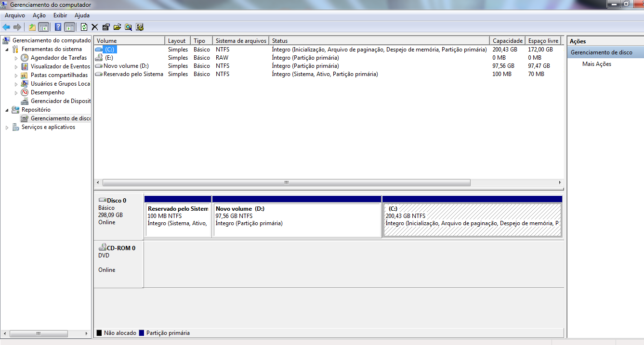
Task: Click the Repositório storage icon
Action: [x=15, y=110]
